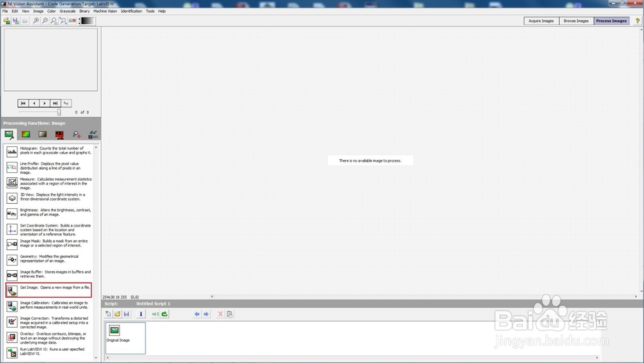Click the Zoom Out magnifier icon
Viewport: 644px width, 363px height.
(45, 21)
